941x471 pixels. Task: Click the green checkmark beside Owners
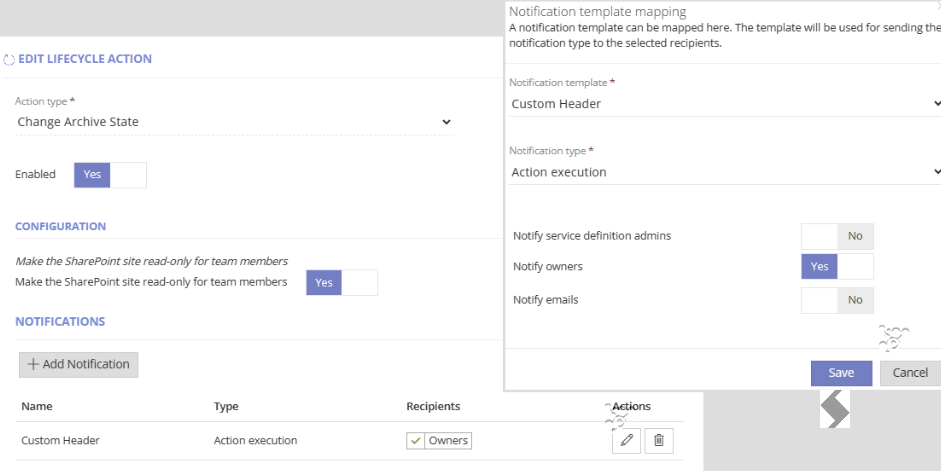[x=415, y=440]
